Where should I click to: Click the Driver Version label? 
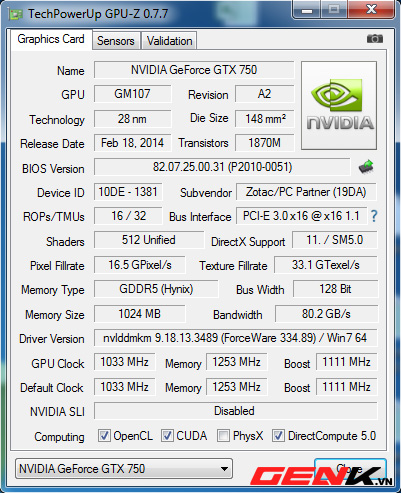(x=52, y=339)
